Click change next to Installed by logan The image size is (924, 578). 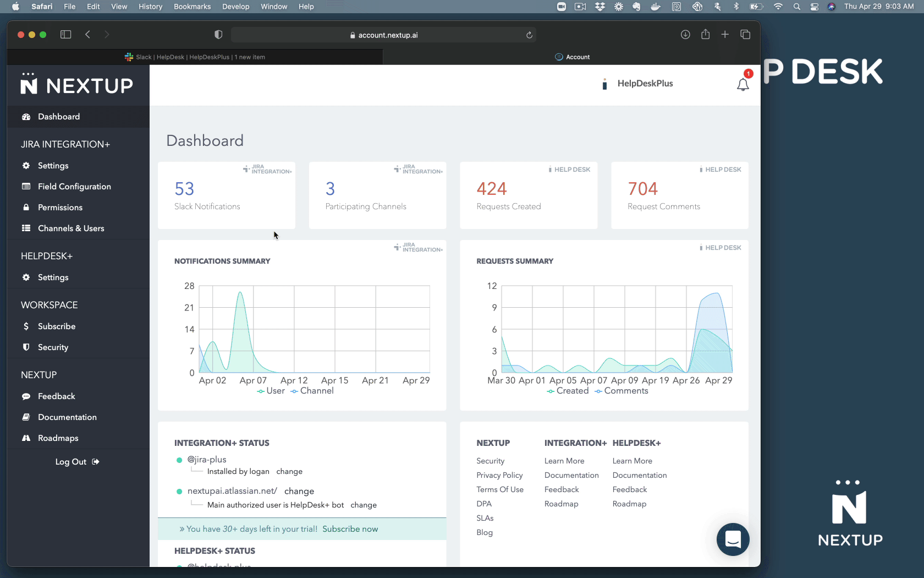pyautogui.click(x=289, y=472)
